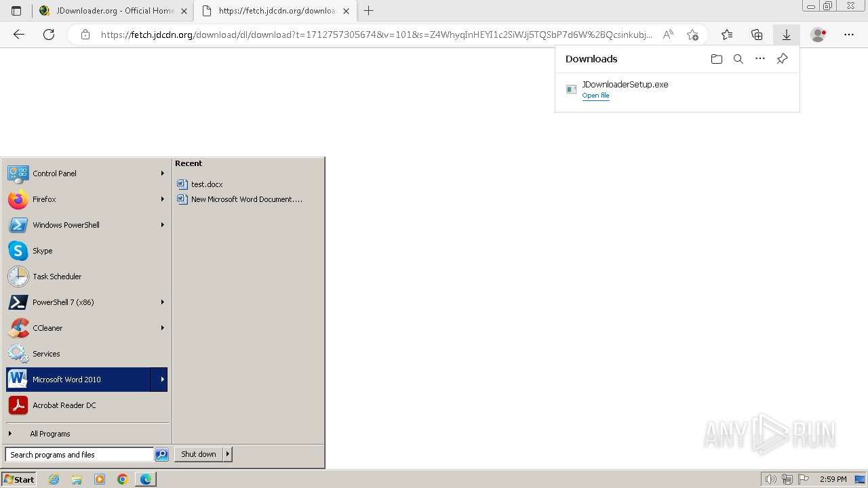Expand Firefox submenu arrow
This screenshot has width=868, height=488.
(x=162, y=199)
